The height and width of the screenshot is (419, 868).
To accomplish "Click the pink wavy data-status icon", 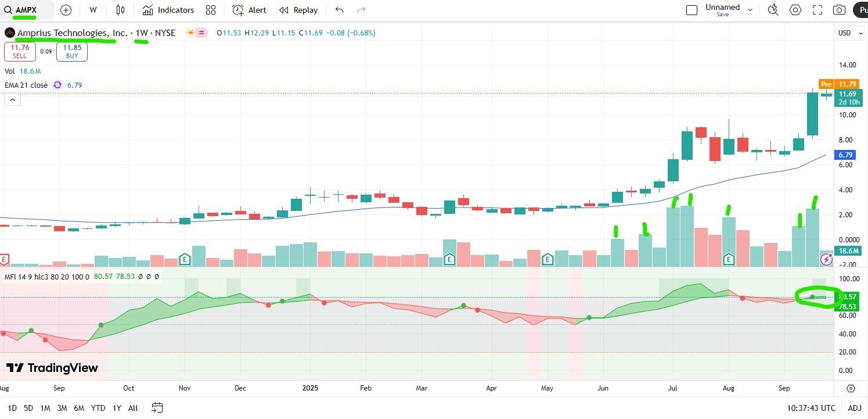I will tap(201, 33).
